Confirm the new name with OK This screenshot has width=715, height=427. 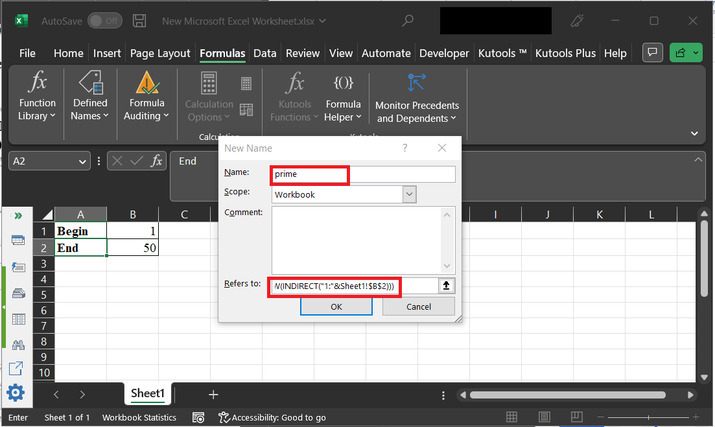tap(336, 307)
